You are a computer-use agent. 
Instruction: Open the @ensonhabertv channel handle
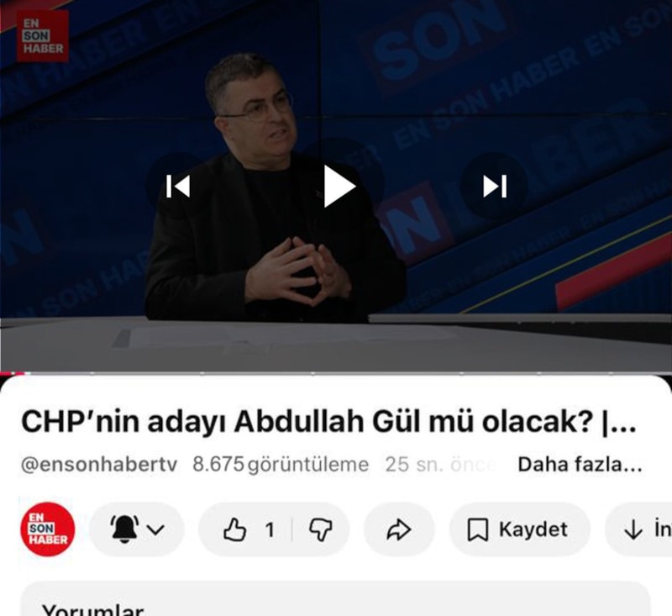(99, 465)
